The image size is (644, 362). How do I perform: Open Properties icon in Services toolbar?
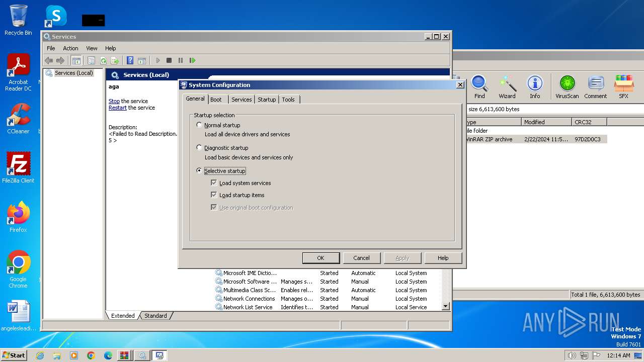[x=91, y=60]
